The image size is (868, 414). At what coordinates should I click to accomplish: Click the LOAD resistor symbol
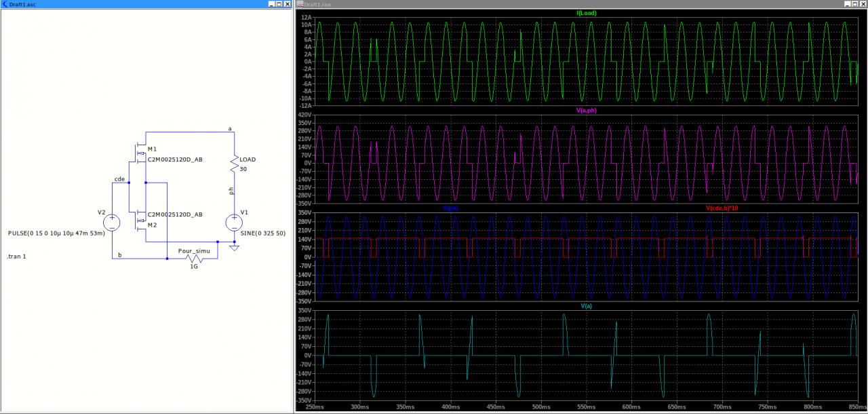coord(234,164)
